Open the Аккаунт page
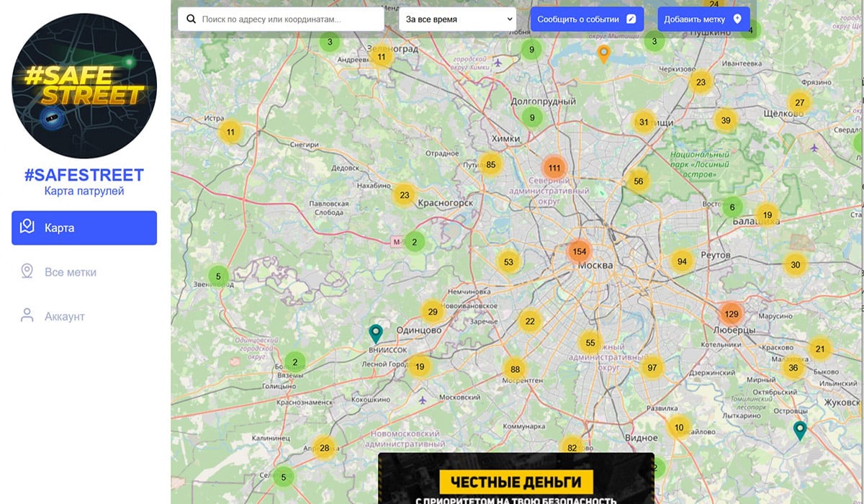This screenshot has height=504, width=864. click(x=64, y=316)
